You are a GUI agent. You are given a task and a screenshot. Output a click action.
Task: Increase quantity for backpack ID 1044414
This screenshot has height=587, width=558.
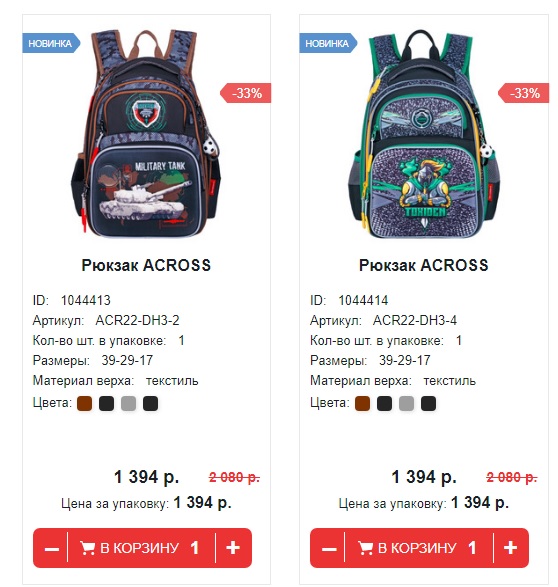click(x=510, y=548)
